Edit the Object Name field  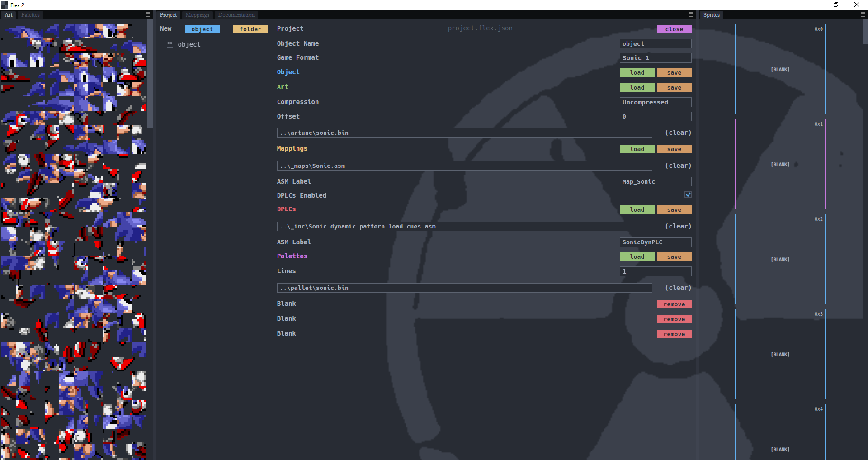[x=656, y=44]
